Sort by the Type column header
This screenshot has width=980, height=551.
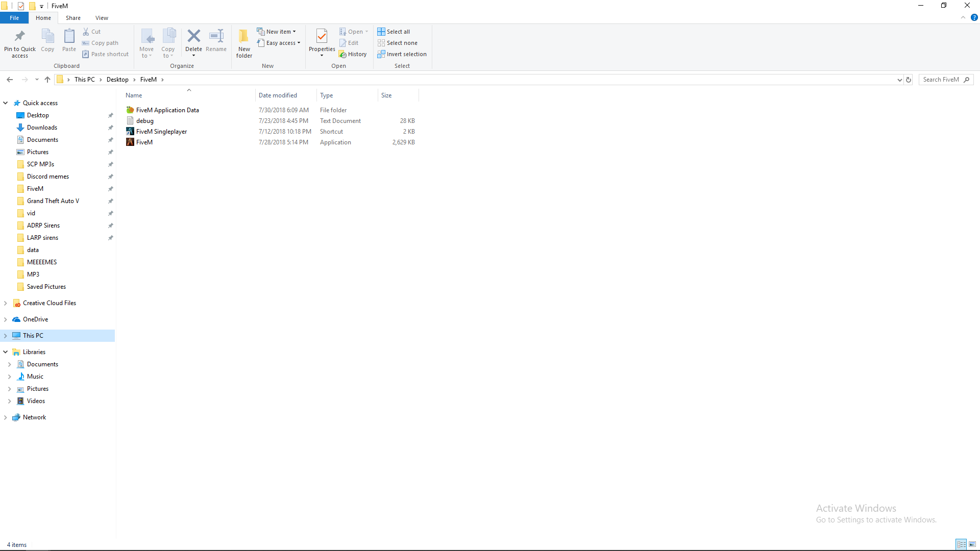point(347,95)
